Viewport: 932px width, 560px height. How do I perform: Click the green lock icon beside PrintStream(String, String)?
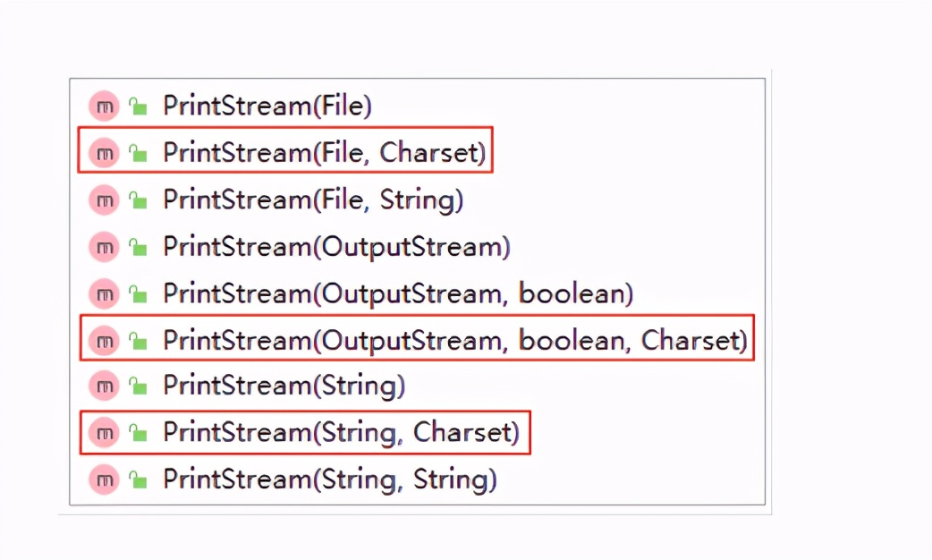pyautogui.click(x=138, y=479)
